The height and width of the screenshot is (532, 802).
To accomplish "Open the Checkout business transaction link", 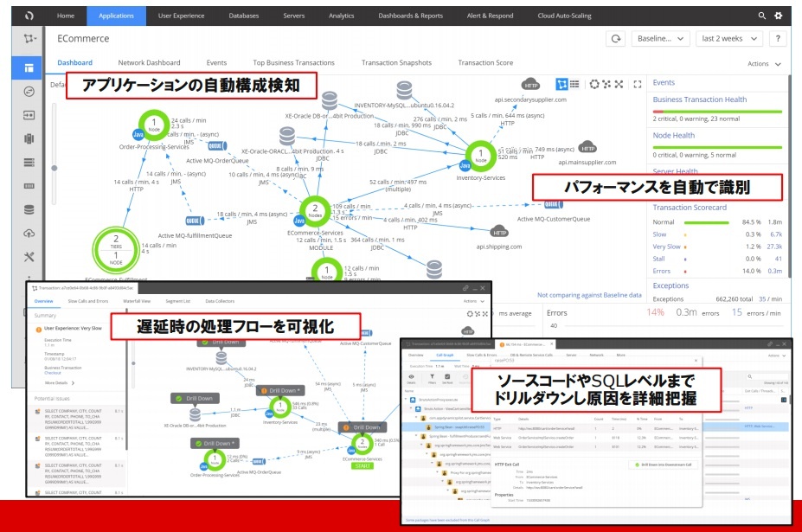I will (52, 373).
